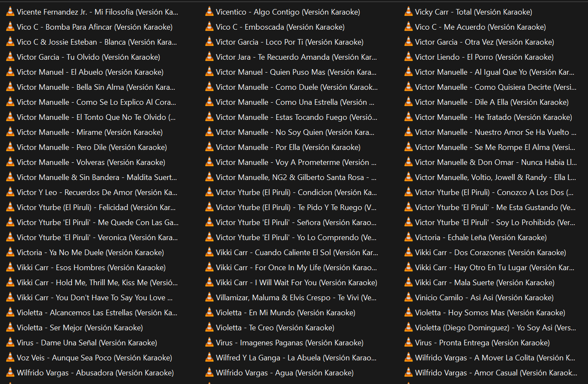Click VLC icon of Virus Imagenes Paganas
Screen dimensions: 588x384
(209, 342)
